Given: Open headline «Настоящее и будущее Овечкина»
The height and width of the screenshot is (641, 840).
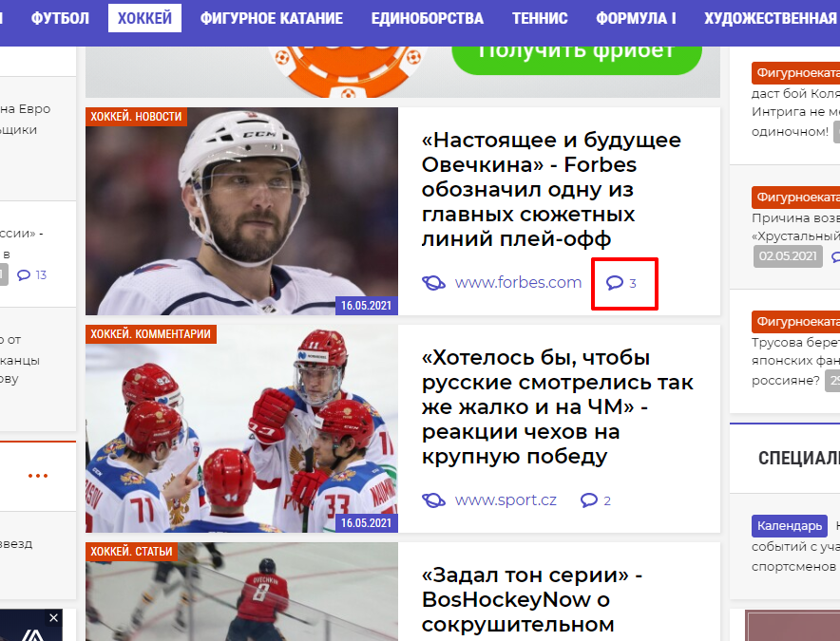Looking at the screenshot, I should (x=551, y=189).
